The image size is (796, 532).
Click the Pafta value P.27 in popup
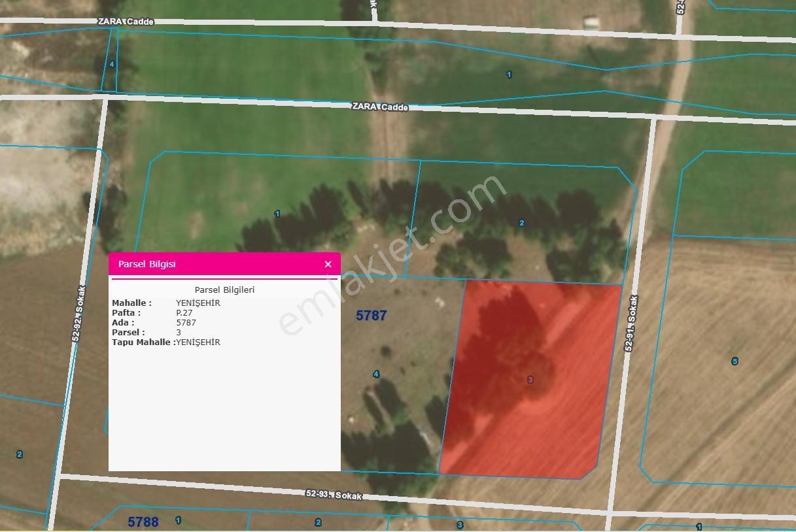[184, 313]
